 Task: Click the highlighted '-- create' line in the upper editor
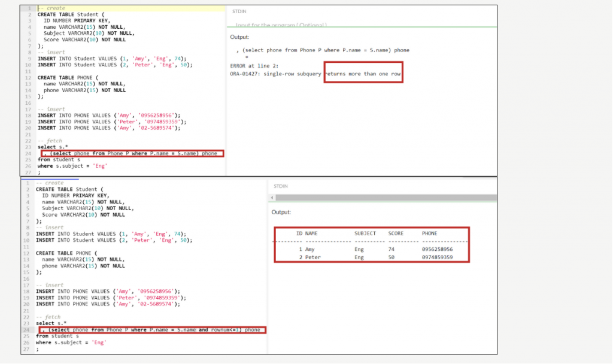(131, 8)
